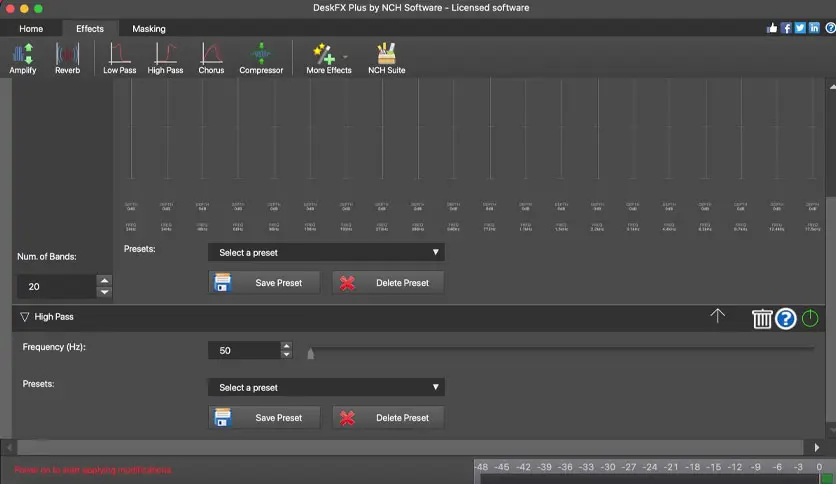This screenshot has width=836, height=484.
Task: Move High Pass effect up with arrow
Action: [x=718, y=316]
